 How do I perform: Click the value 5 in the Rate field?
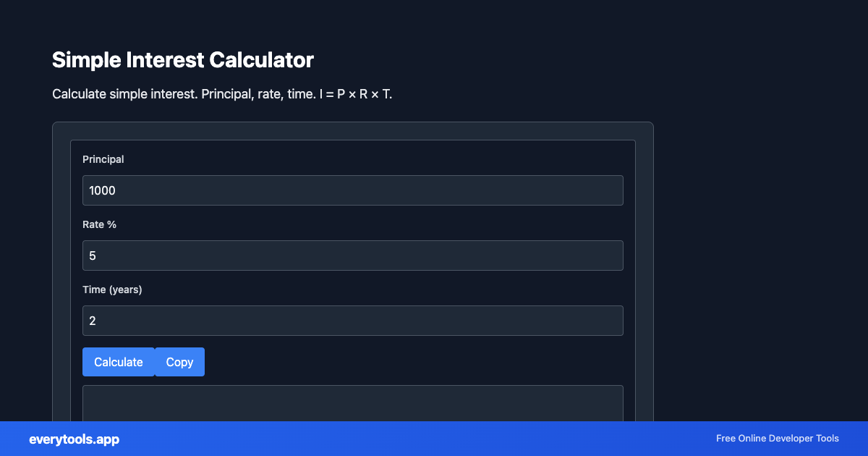click(x=92, y=255)
